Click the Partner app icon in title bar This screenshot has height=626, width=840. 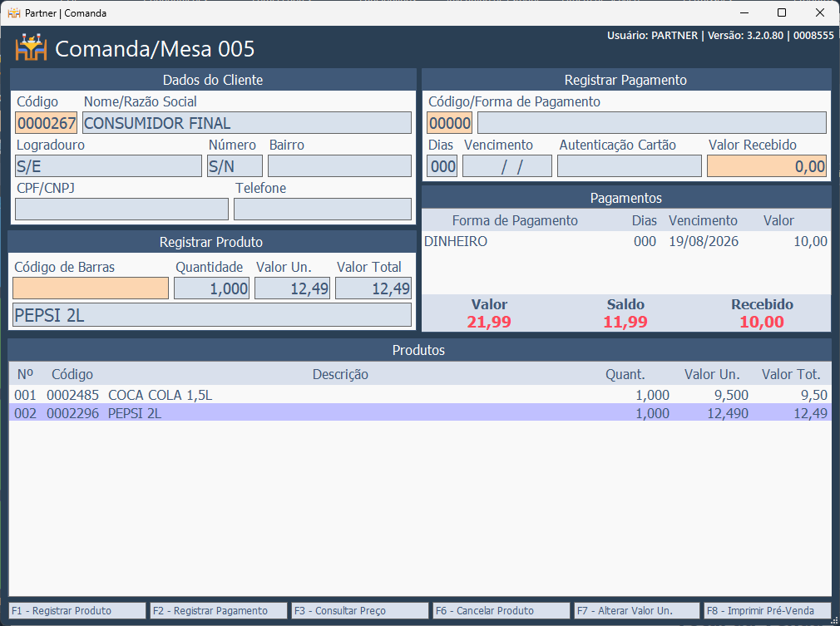click(14, 12)
